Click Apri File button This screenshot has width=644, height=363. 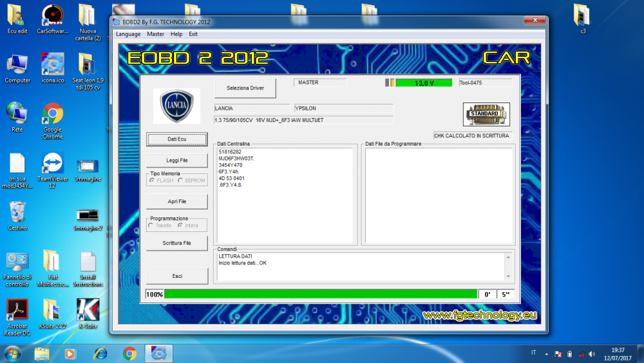[177, 201]
